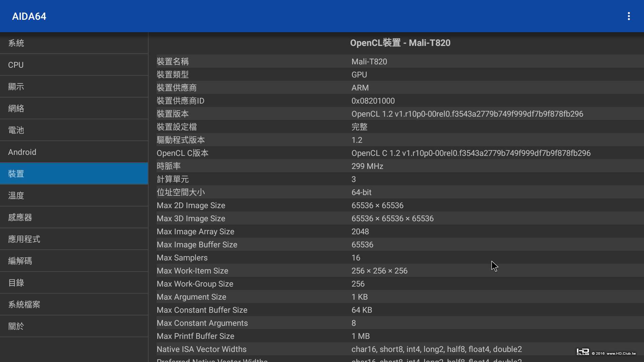
Task: Show the 電池 information page
Action: [74, 130]
